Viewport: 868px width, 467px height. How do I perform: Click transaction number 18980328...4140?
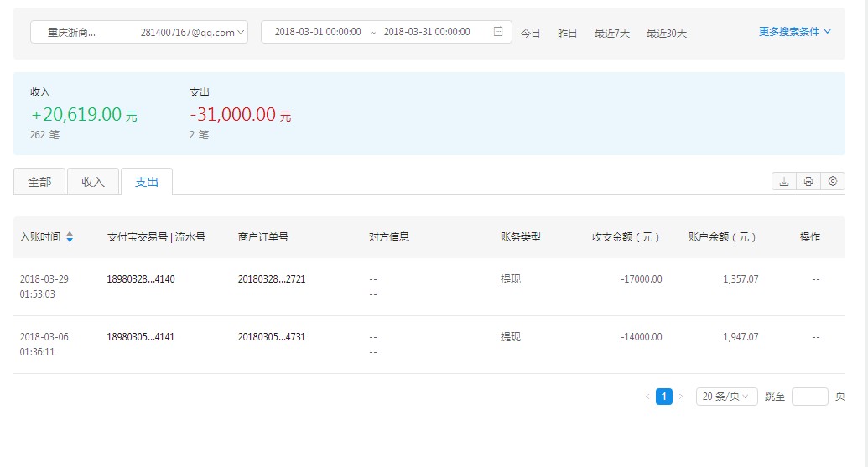[x=141, y=279]
